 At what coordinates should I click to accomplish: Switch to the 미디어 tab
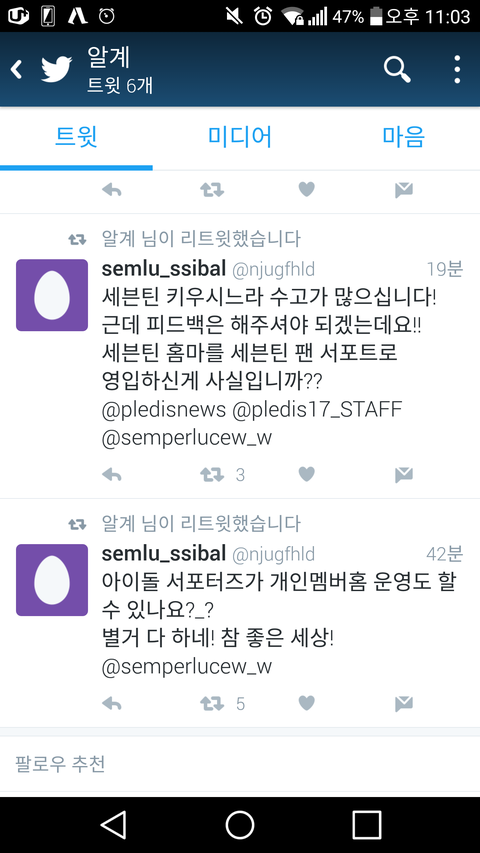(239, 137)
